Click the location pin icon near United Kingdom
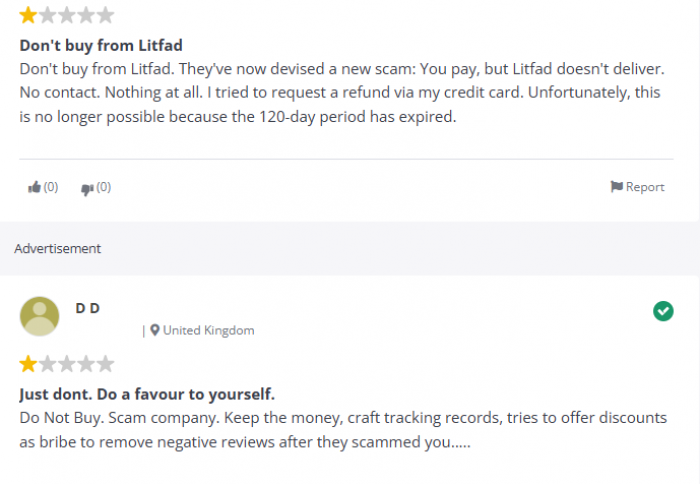700x484 pixels. [x=155, y=330]
